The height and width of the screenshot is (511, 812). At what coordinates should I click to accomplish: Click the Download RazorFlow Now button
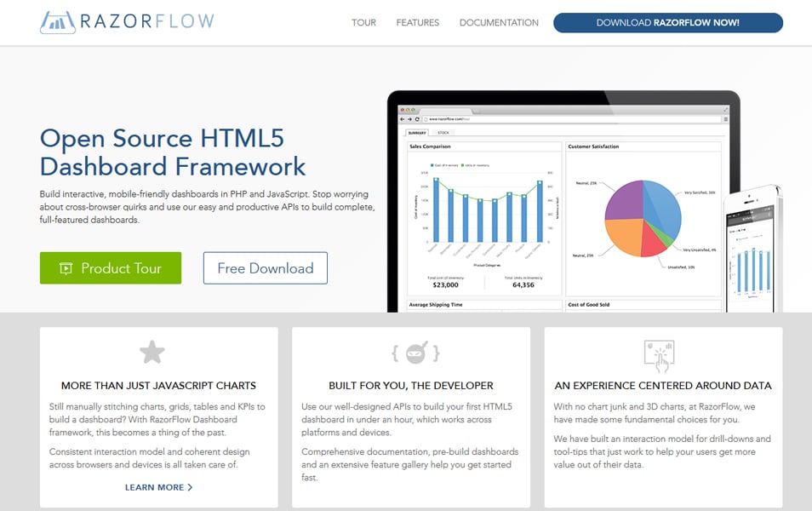coord(667,23)
